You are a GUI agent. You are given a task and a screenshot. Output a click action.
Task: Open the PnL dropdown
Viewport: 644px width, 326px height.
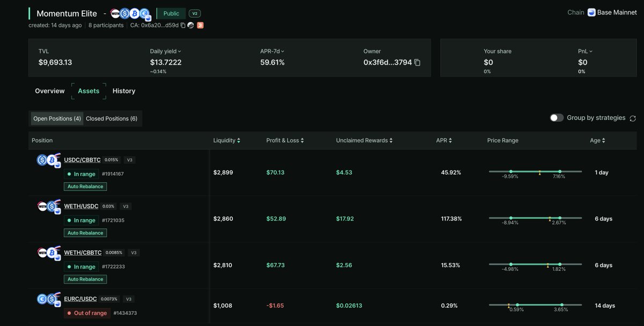click(x=586, y=51)
